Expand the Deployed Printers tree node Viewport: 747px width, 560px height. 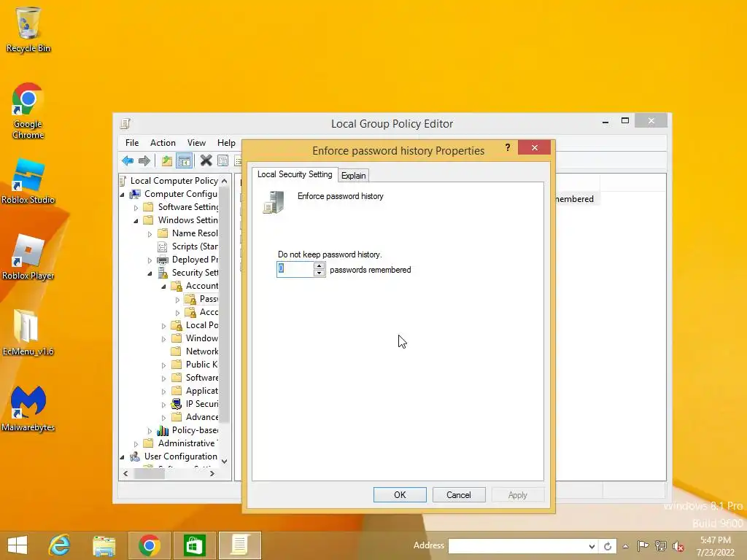[x=150, y=260]
